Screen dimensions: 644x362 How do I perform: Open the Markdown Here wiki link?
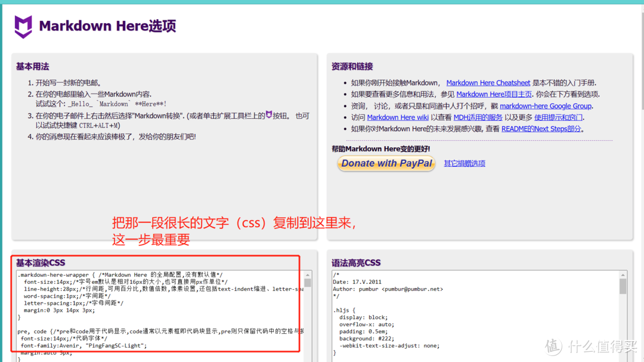pos(398,117)
